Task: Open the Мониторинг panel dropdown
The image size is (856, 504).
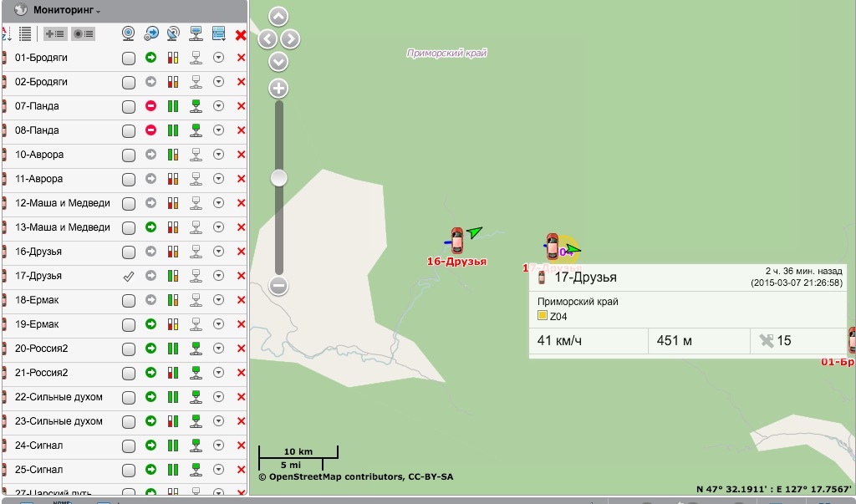Action: click(x=98, y=12)
